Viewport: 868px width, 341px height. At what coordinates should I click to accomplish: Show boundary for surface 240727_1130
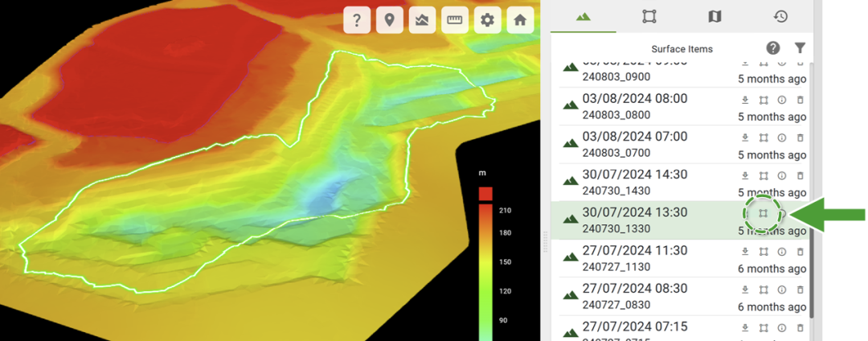coord(764,252)
